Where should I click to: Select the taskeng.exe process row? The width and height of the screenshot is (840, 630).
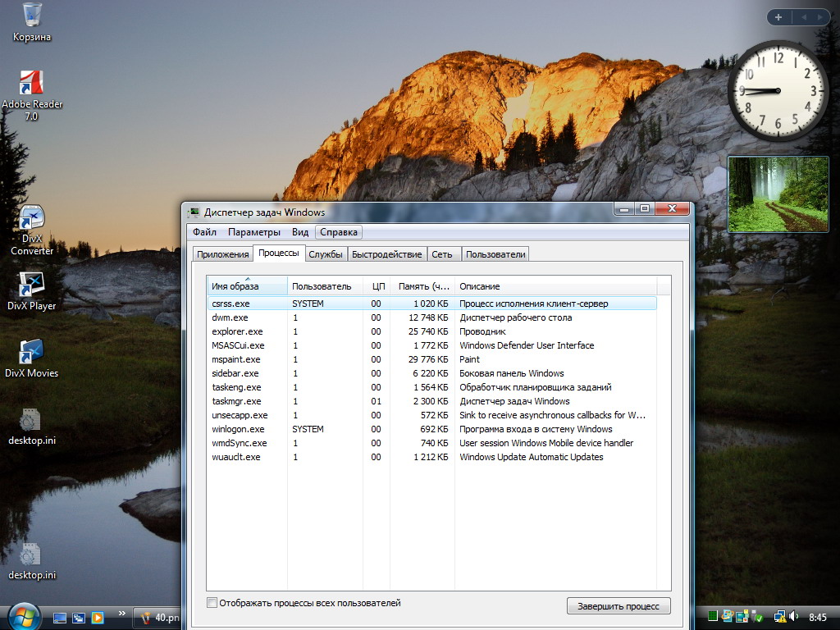[x=431, y=387]
